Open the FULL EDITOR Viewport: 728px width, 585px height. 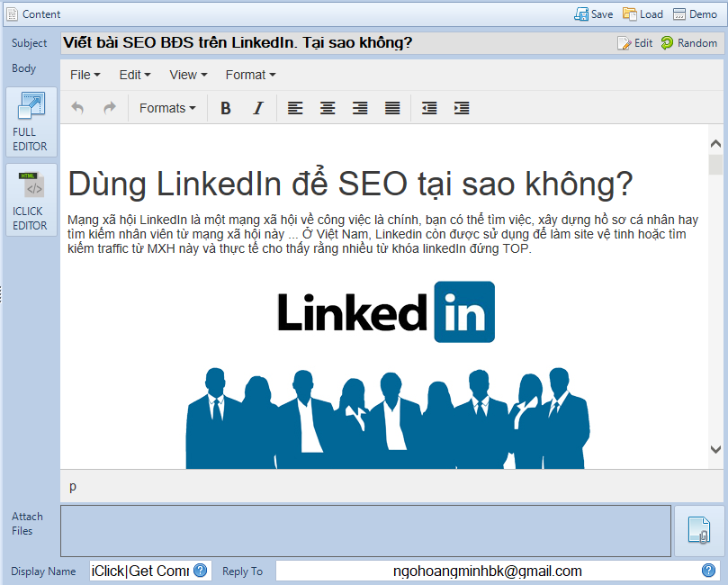click(x=31, y=121)
